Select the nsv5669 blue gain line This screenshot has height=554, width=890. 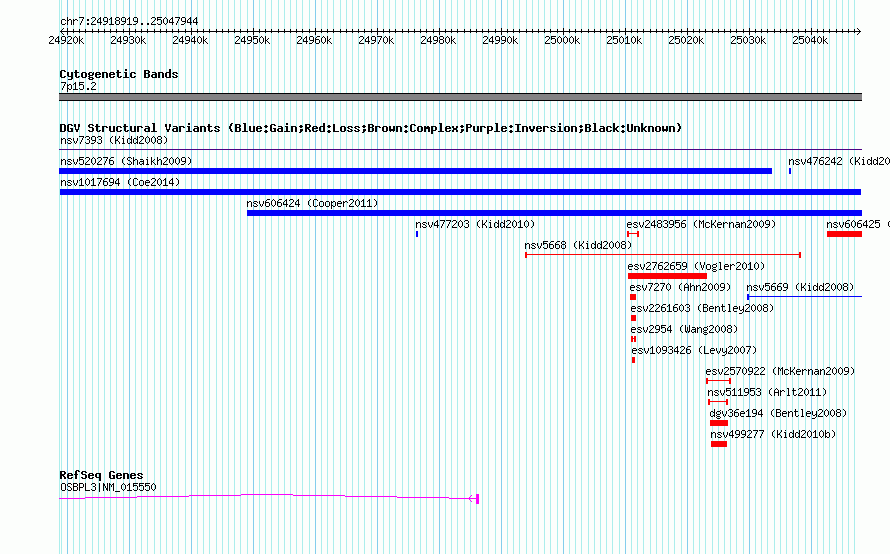pyautogui.click(x=805, y=297)
